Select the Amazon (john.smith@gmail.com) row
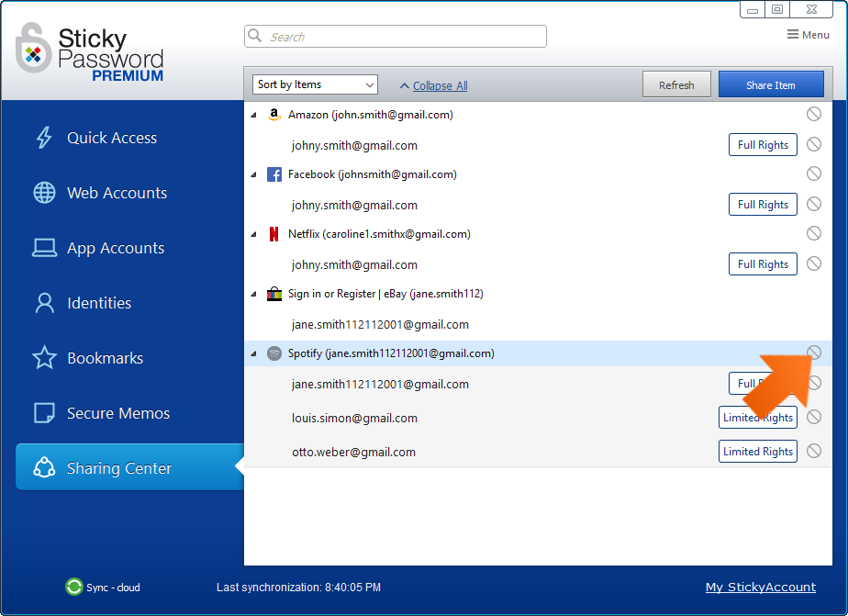 pyautogui.click(x=538, y=115)
